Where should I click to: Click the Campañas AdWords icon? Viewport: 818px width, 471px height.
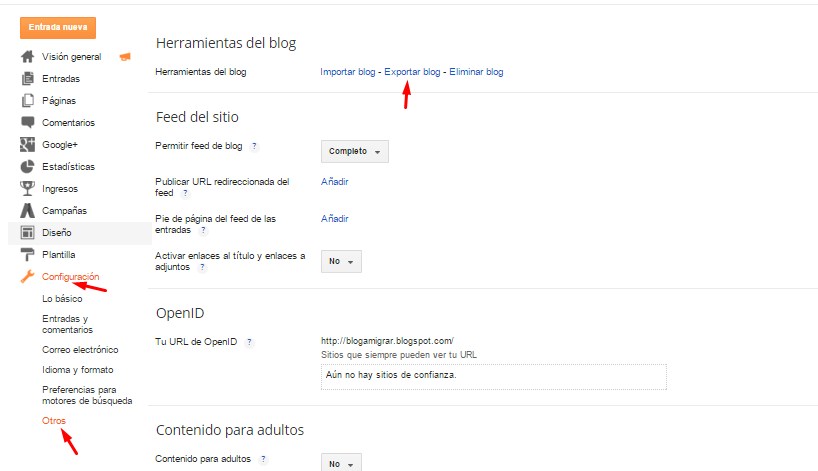pos(28,210)
